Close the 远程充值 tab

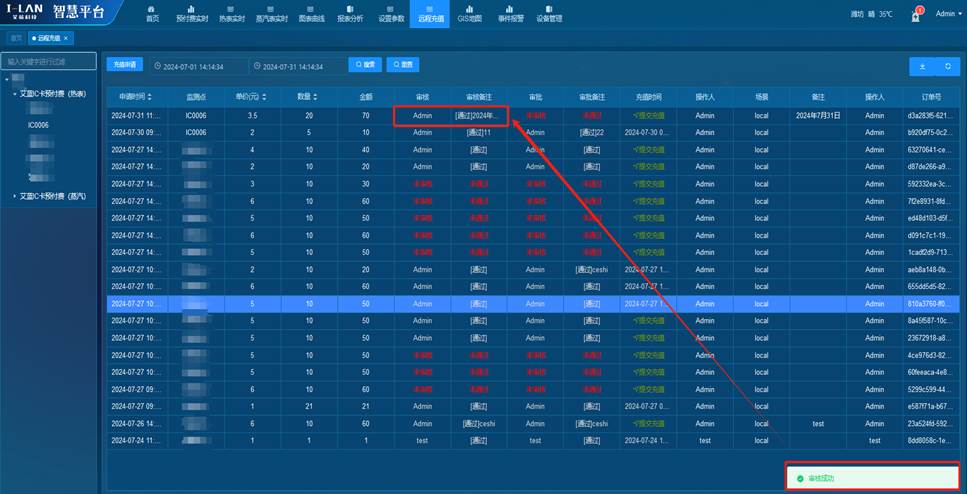pos(66,38)
